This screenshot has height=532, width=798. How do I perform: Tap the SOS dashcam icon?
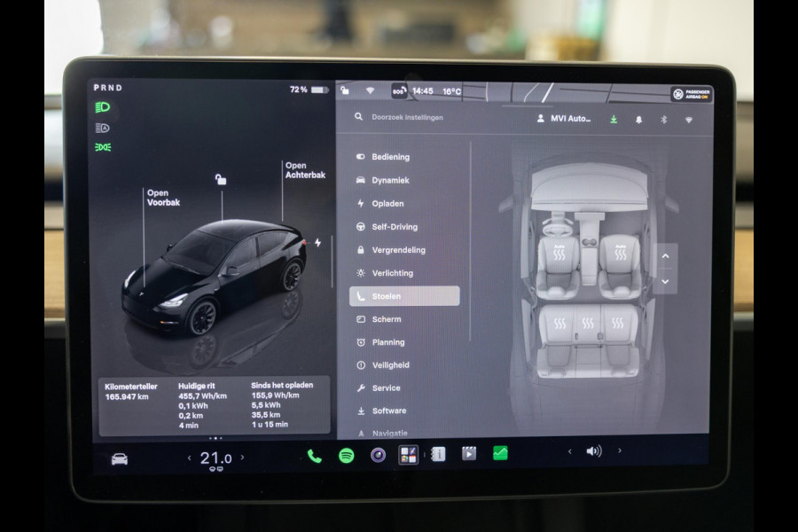point(399,91)
